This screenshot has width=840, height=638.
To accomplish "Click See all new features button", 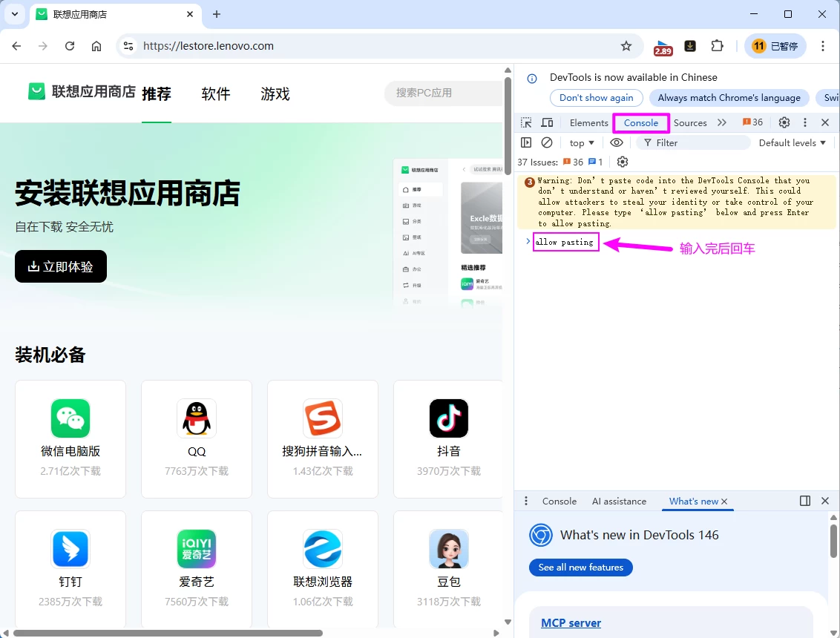I will coord(581,568).
